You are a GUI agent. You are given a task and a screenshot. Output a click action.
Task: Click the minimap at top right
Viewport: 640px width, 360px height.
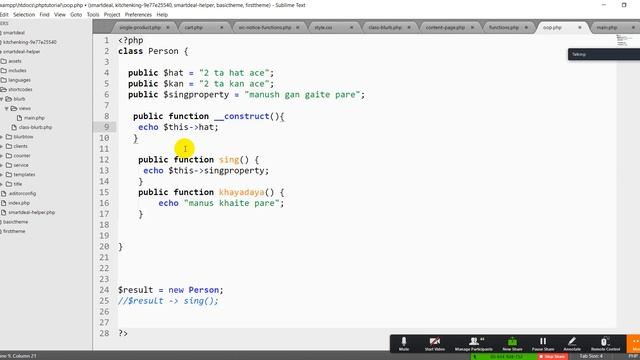coord(623,40)
